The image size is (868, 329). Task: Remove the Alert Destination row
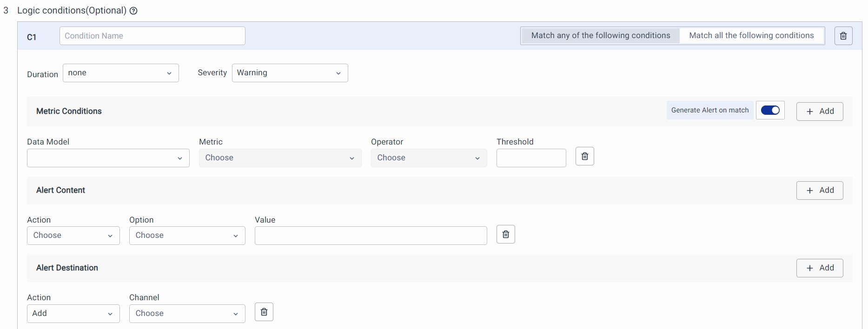[x=264, y=312]
